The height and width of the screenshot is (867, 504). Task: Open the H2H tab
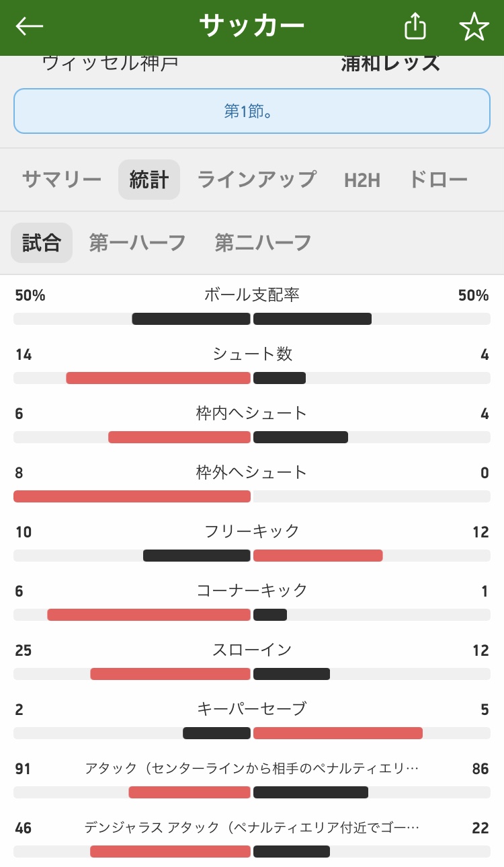(x=362, y=180)
